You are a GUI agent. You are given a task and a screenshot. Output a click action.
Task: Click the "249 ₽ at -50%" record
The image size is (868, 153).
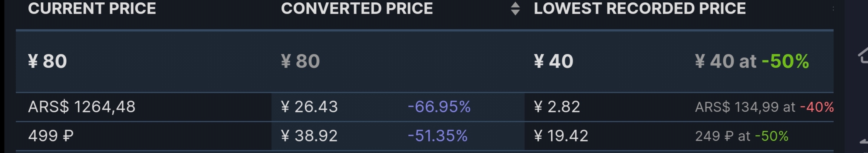[x=741, y=136]
